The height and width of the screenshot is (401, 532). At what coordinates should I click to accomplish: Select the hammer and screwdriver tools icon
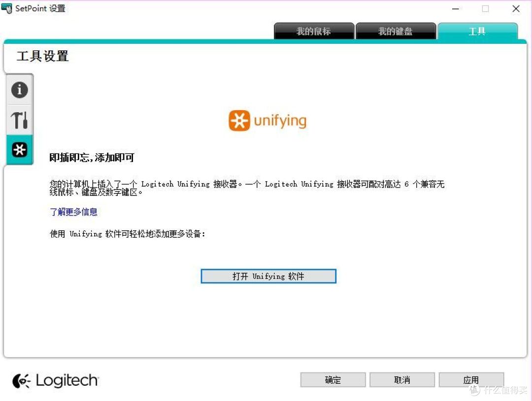tap(19, 120)
